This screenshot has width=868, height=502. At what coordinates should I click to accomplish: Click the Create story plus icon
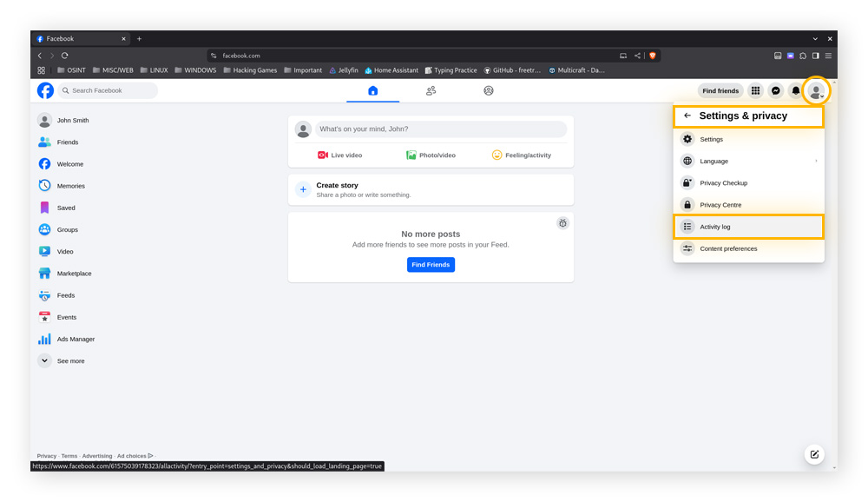303,189
